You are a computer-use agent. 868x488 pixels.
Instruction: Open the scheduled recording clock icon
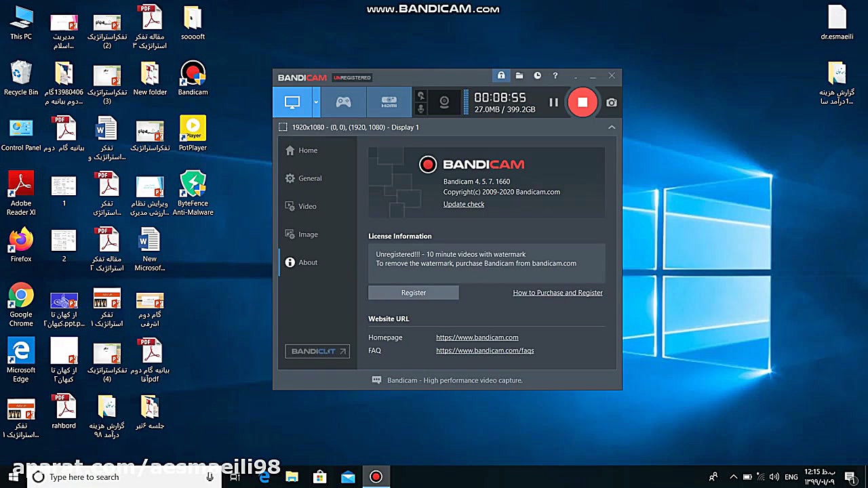pos(537,76)
